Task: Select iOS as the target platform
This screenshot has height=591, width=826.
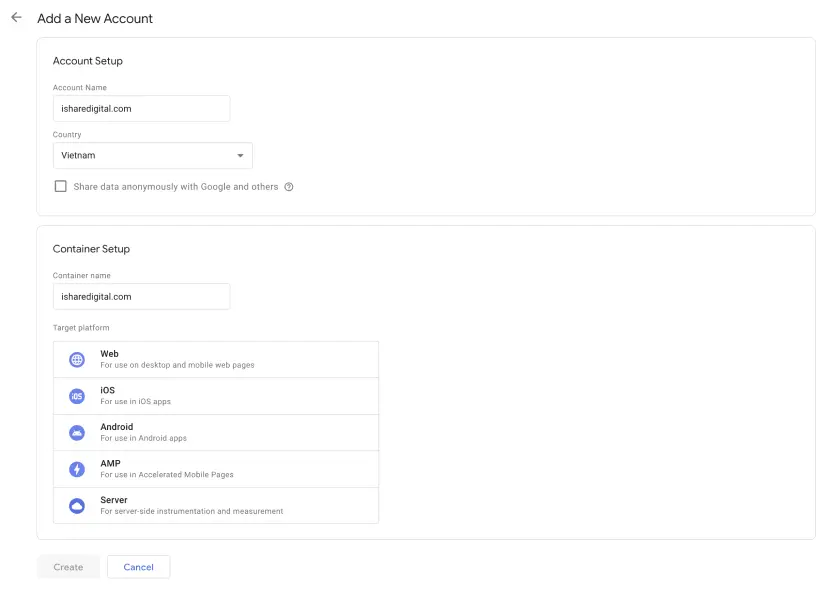Action: [216, 396]
